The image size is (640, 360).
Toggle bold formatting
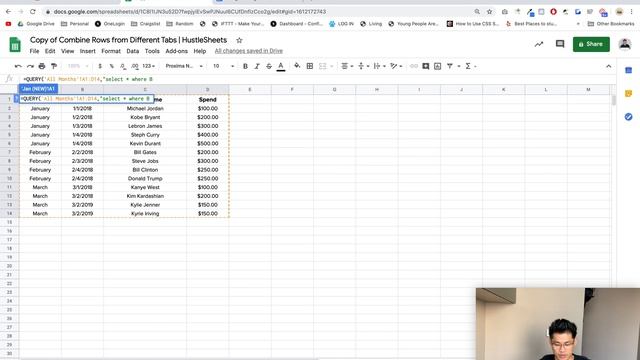245,66
